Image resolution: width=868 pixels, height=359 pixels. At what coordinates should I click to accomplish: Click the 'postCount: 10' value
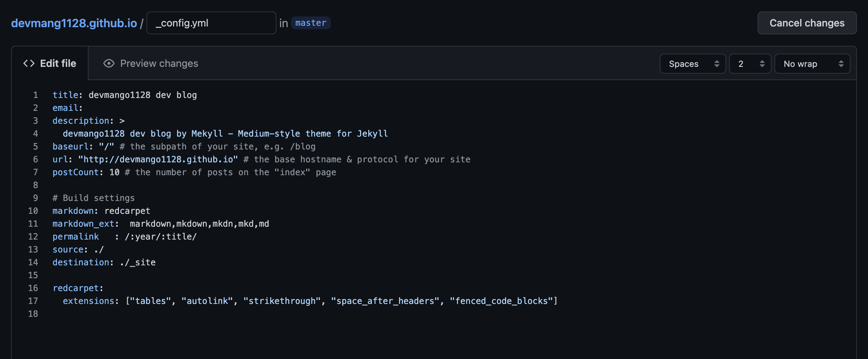[114, 172]
